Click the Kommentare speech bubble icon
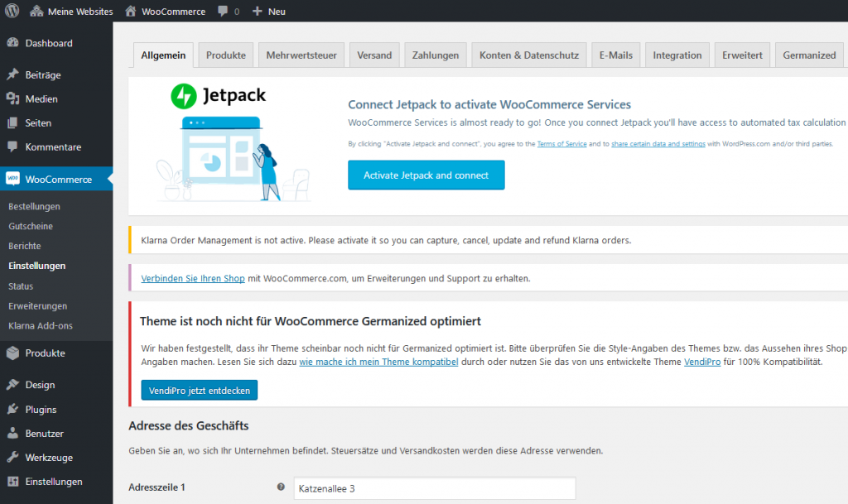The height and width of the screenshot is (504, 848). pos(13,146)
